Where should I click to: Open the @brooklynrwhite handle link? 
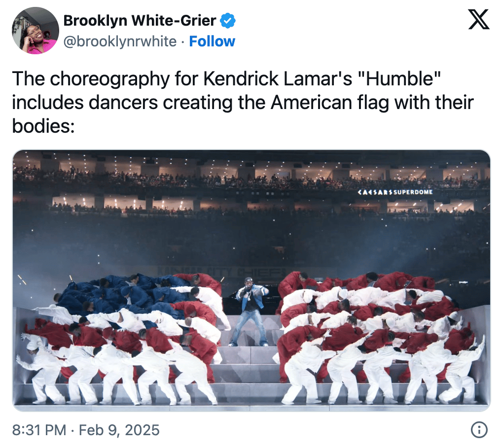(x=120, y=41)
